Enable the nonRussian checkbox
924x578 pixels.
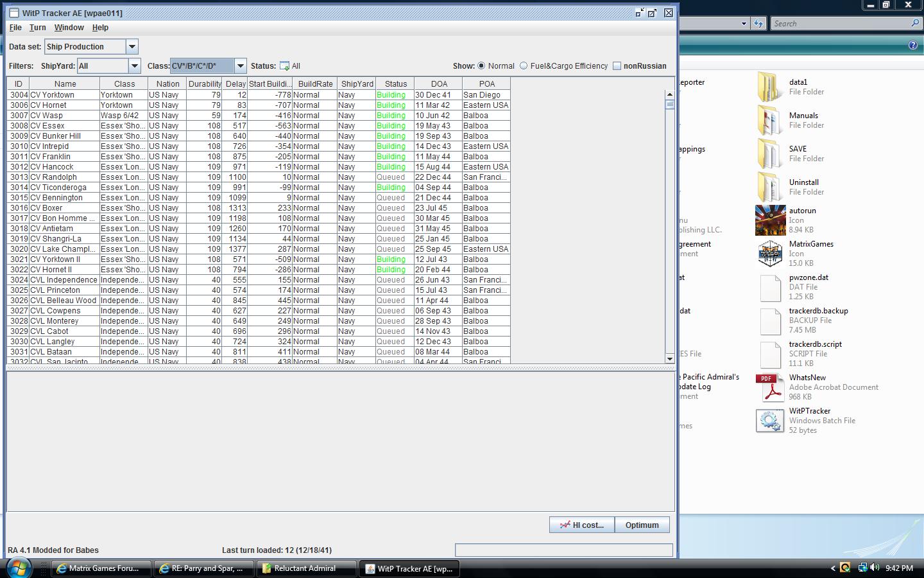coord(617,66)
